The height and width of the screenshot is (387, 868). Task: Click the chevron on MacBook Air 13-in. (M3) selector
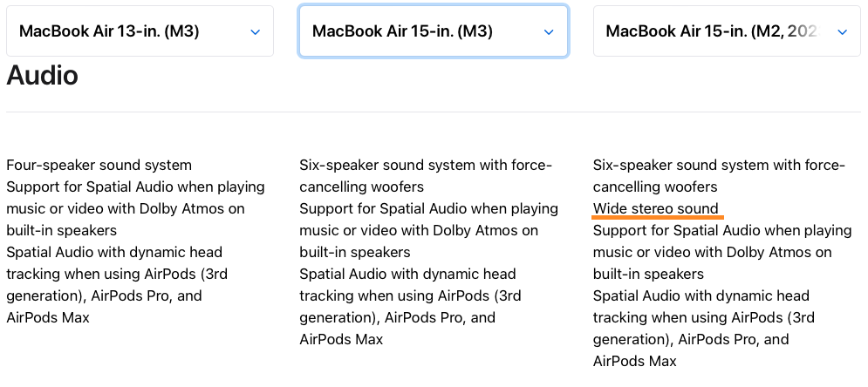256,32
